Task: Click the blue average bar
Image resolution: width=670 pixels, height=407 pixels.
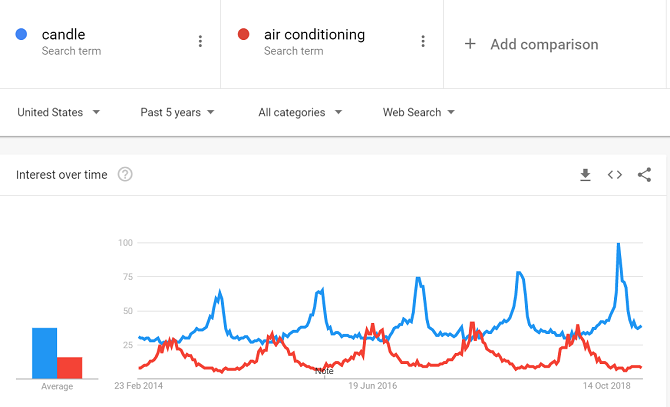Action: tap(44, 353)
